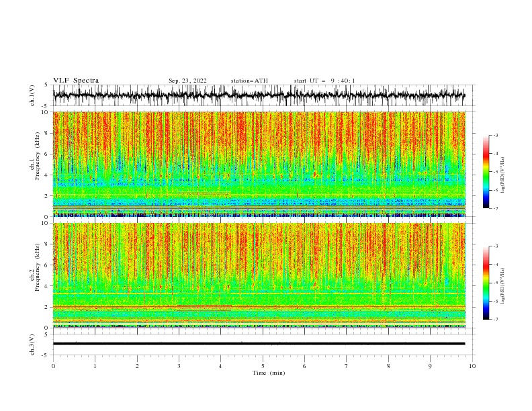Click the ch.1 spectrogram panel
The width and height of the screenshot is (532, 411).
[x=259, y=164]
